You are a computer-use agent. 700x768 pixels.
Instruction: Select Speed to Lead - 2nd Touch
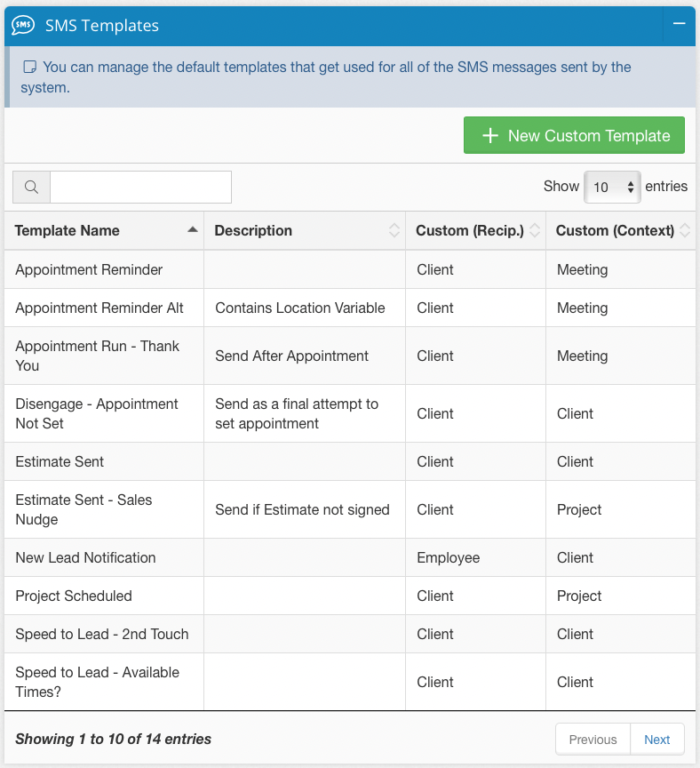point(102,634)
